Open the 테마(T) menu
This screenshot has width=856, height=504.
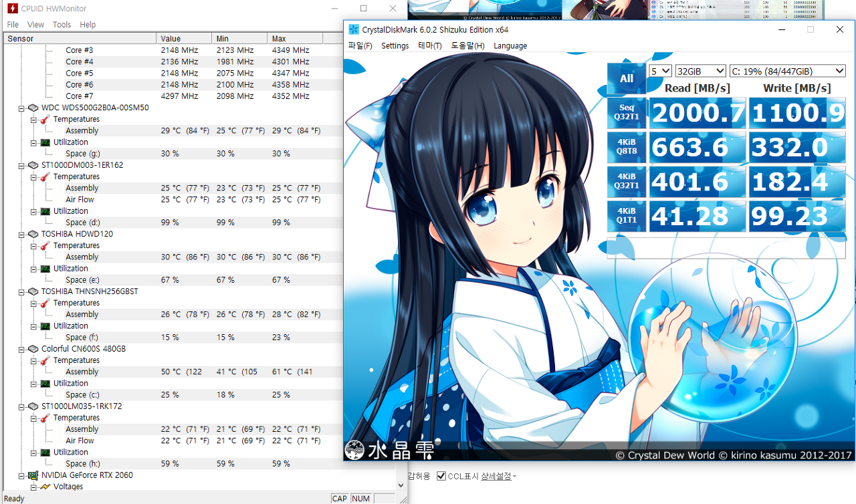point(429,46)
